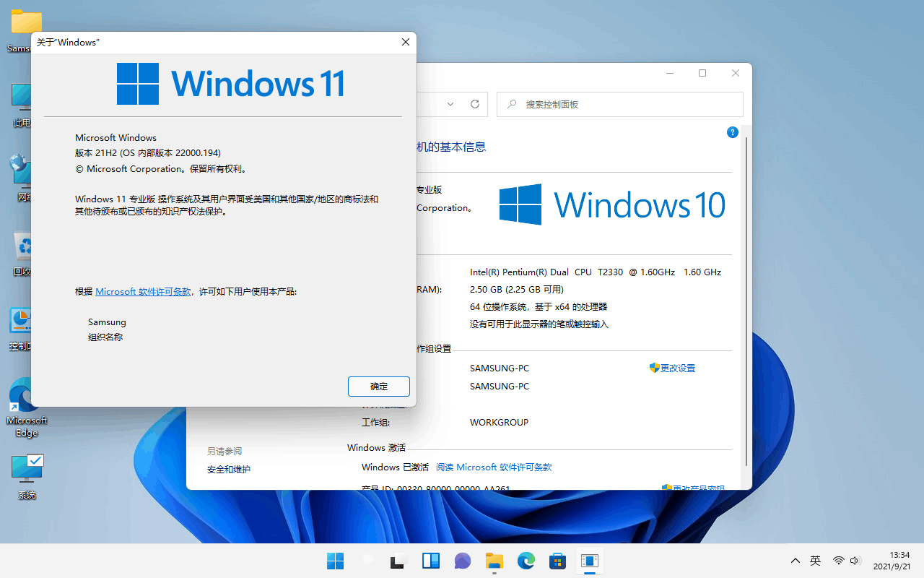Select the Microsoft Edge desktop shortcut

pyautogui.click(x=26, y=407)
